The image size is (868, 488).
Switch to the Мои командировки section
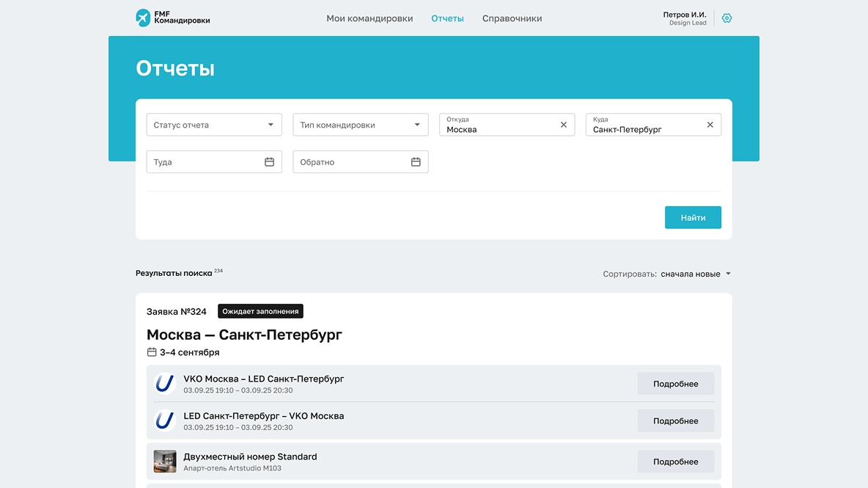tap(369, 18)
